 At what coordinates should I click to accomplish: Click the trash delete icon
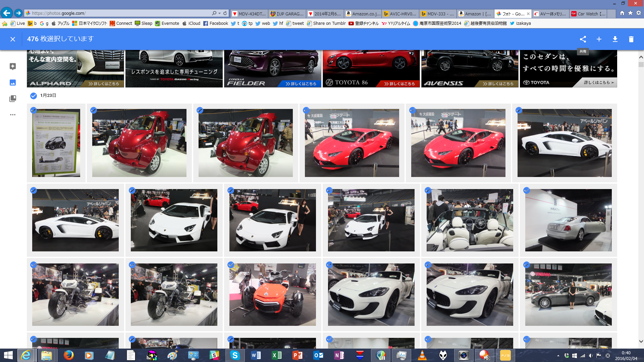(x=631, y=39)
